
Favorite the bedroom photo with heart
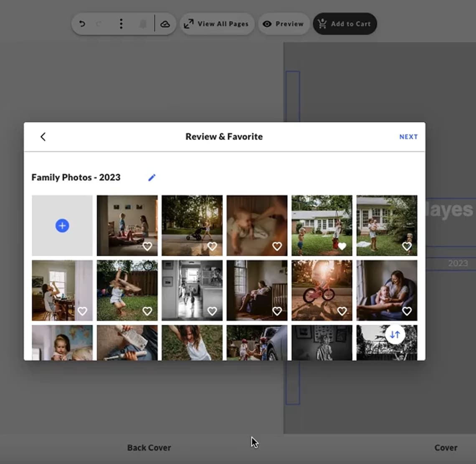(147, 247)
